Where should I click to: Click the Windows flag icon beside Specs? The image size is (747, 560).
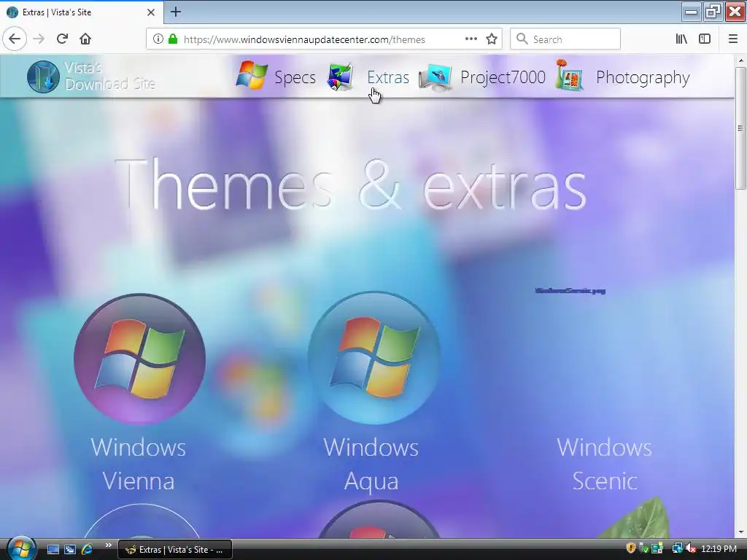[x=252, y=75]
